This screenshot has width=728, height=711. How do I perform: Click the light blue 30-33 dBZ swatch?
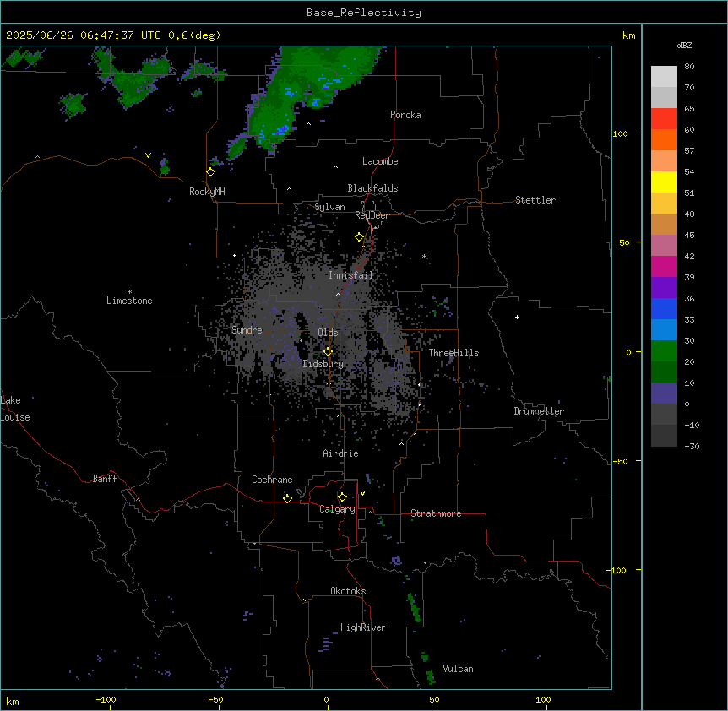pyautogui.click(x=664, y=330)
